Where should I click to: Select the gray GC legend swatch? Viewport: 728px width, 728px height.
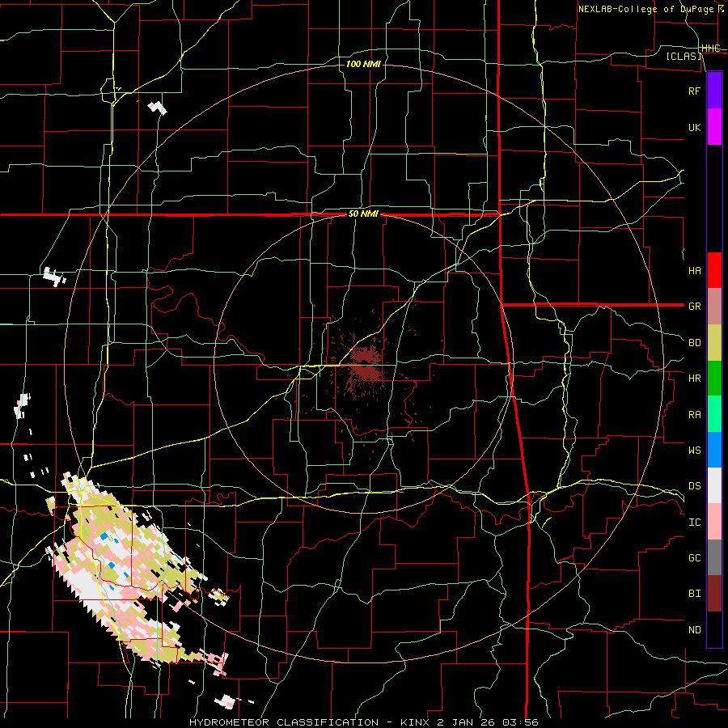[x=714, y=557]
